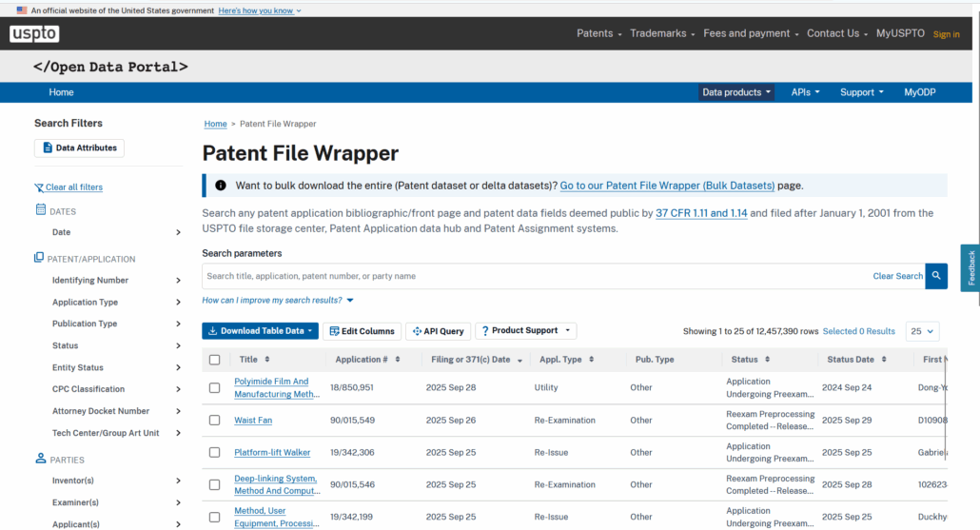980x530 pixels.
Task: Click the table's vertical scrollbar
Action: point(946,409)
